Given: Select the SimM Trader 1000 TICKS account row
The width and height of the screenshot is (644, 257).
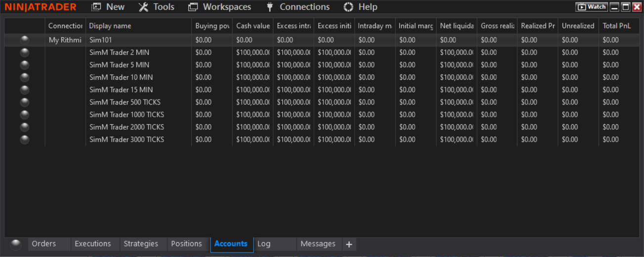Looking at the screenshot, I should click(127, 114).
